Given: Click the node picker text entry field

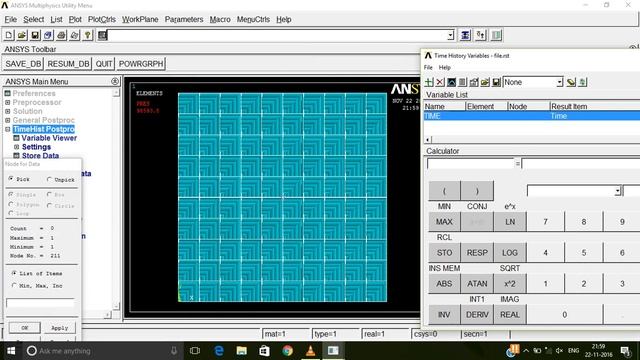Looking at the screenshot, I should click(x=40, y=303).
